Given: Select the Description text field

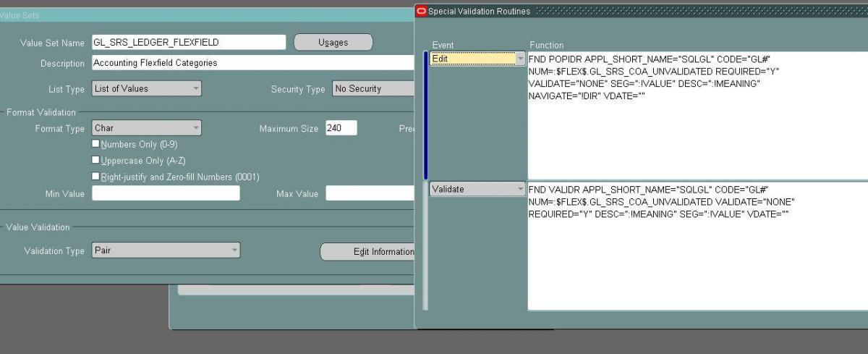Looking at the screenshot, I should tap(253, 63).
